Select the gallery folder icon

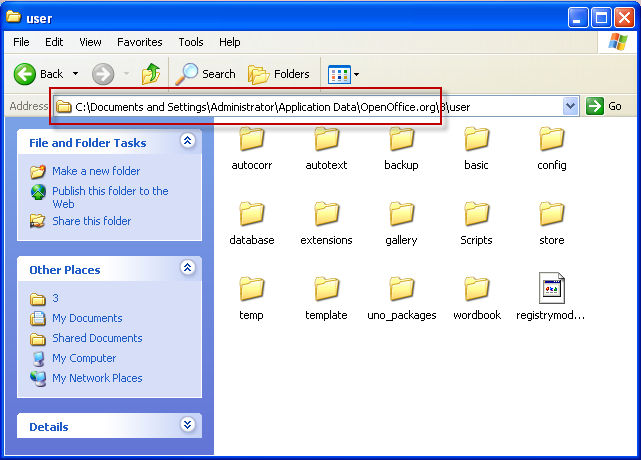pos(401,214)
